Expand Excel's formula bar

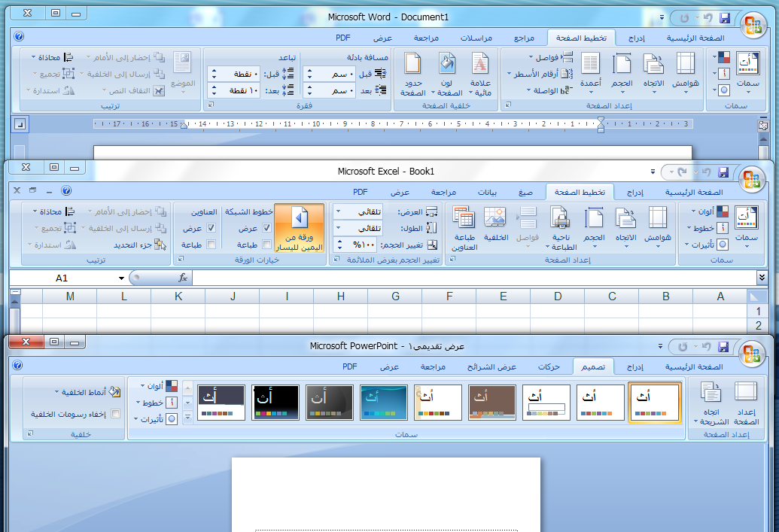[762, 277]
